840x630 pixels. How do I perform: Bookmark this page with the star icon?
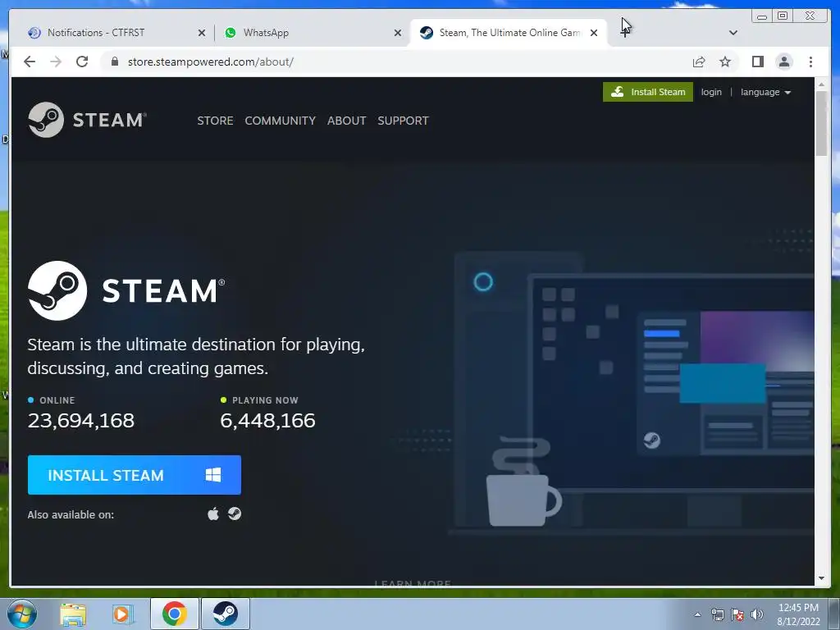coord(725,62)
